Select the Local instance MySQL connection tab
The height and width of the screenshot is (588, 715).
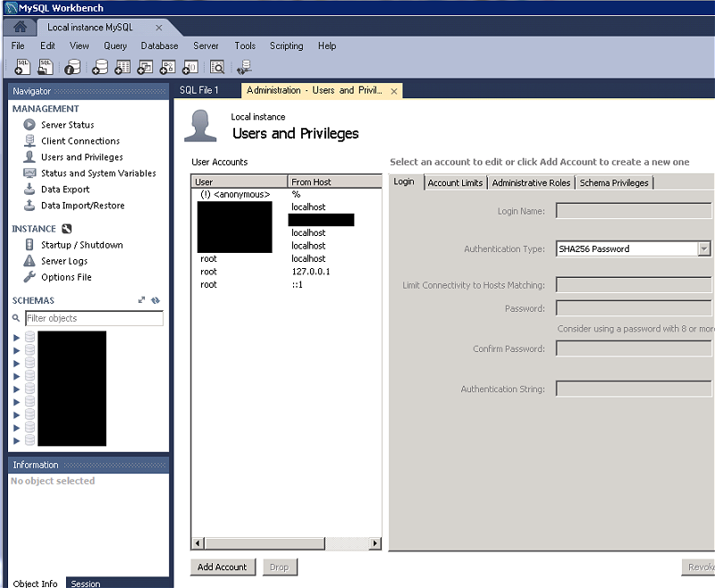[90, 28]
